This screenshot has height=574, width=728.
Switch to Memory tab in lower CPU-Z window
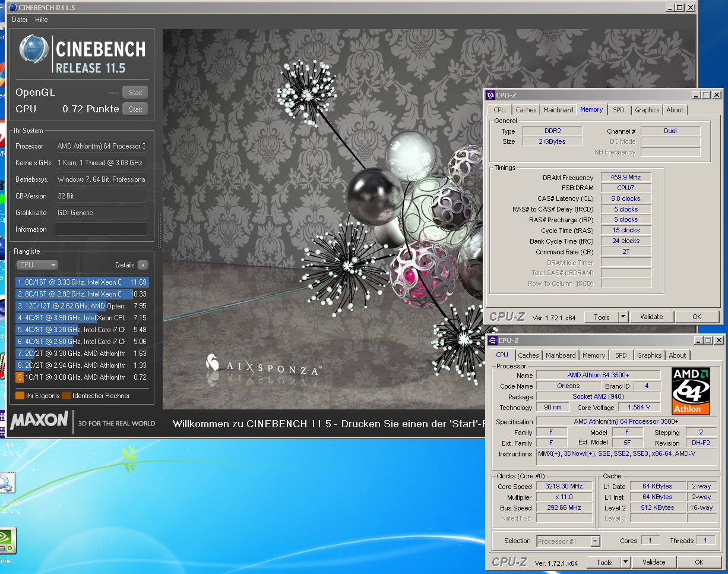point(594,355)
